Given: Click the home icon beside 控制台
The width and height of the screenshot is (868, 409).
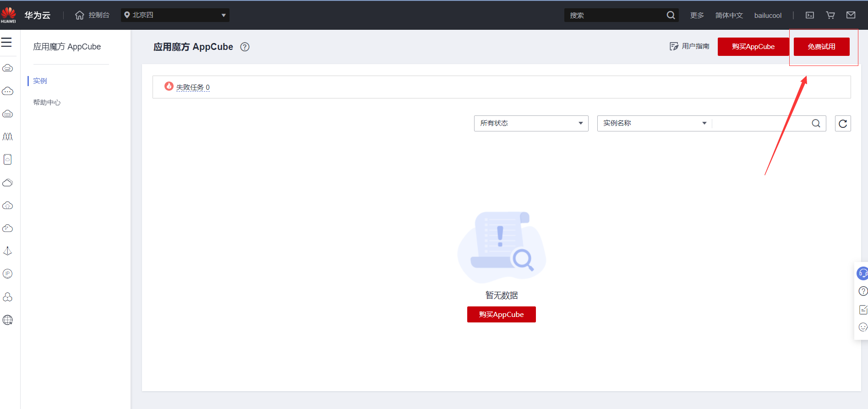Looking at the screenshot, I should tap(80, 15).
